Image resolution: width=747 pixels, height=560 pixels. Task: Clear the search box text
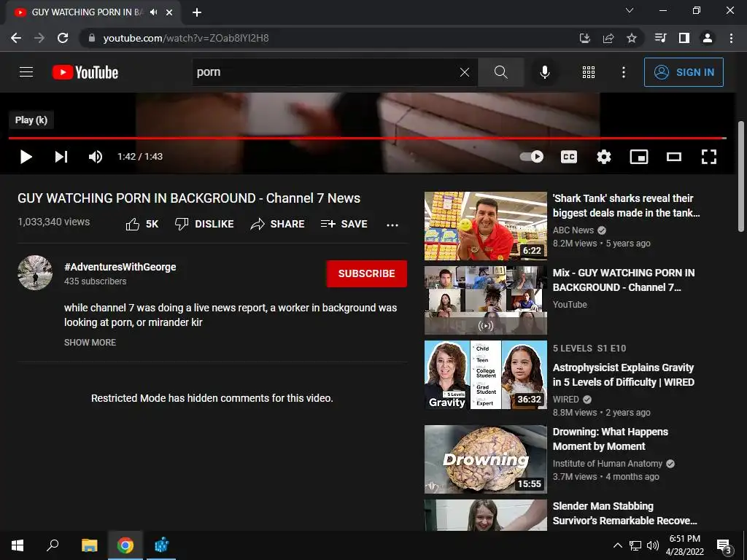point(465,72)
